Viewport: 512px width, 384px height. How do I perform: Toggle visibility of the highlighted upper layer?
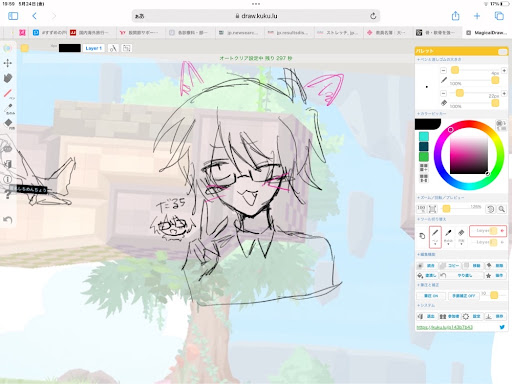(x=502, y=231)
